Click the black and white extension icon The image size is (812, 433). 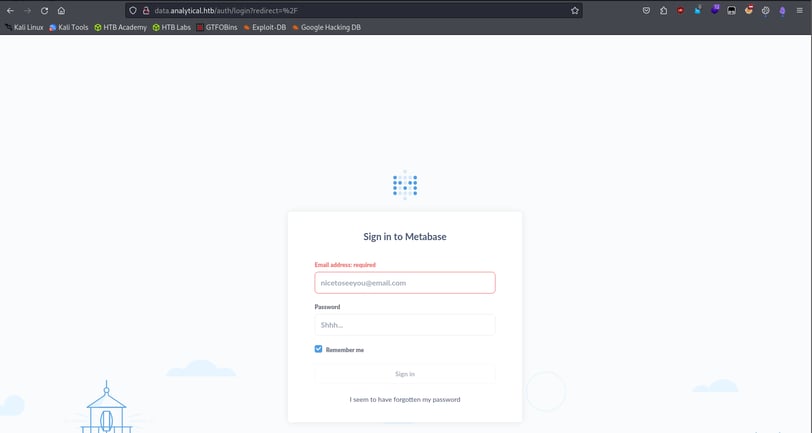point(731,10)
